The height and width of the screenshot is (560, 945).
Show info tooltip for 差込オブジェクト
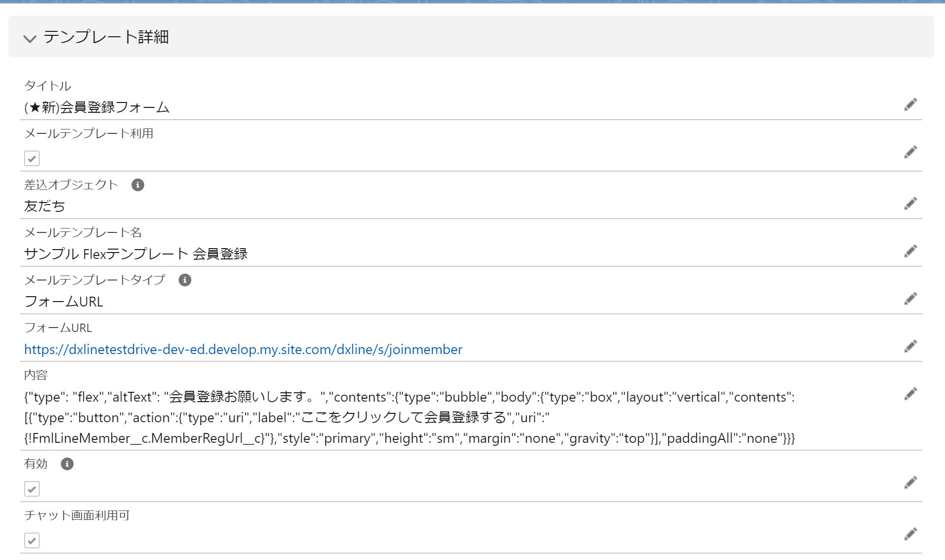click(138, 185)
